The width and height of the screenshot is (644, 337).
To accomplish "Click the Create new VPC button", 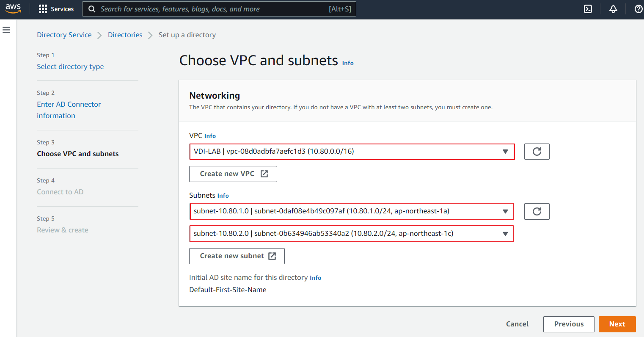I will click(x=233, y=174).
